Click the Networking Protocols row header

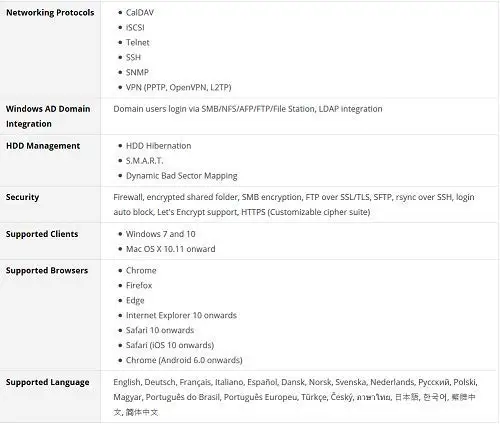point(50,13)
